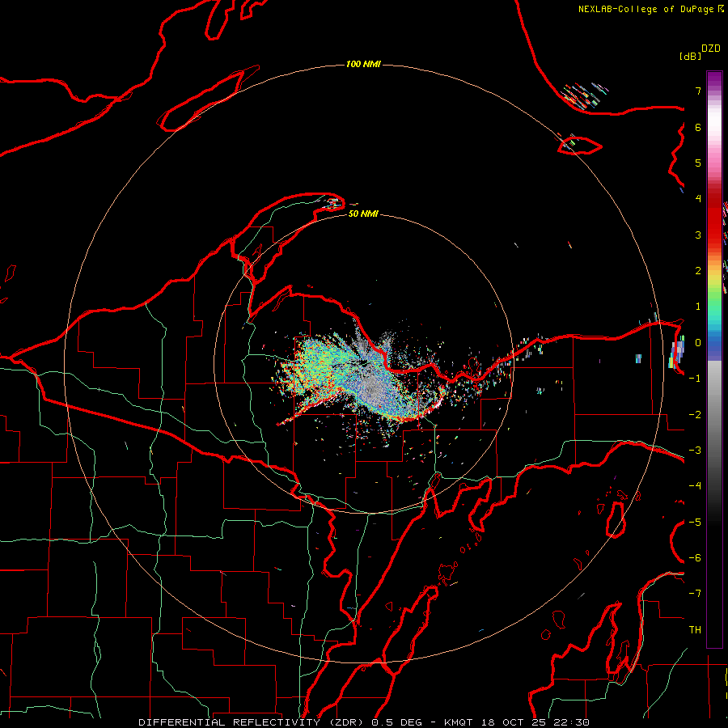Click the -4 value on colorbar

coord(695,486)
